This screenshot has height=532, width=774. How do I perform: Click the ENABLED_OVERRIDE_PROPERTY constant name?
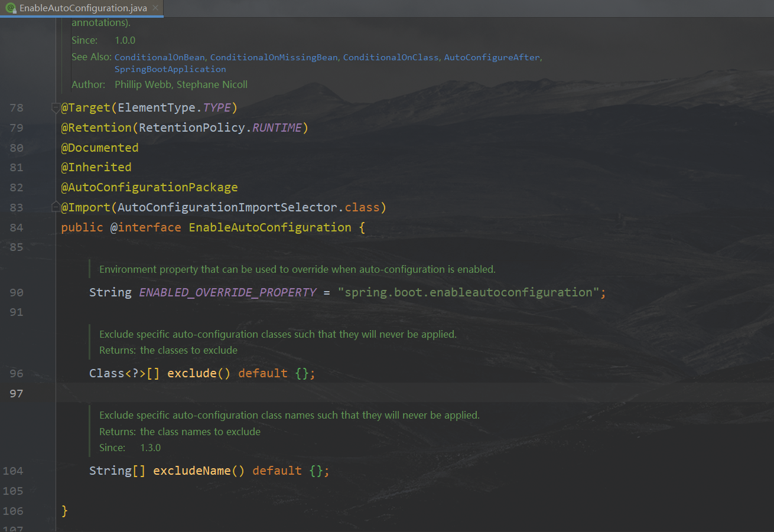coord(227,292)
